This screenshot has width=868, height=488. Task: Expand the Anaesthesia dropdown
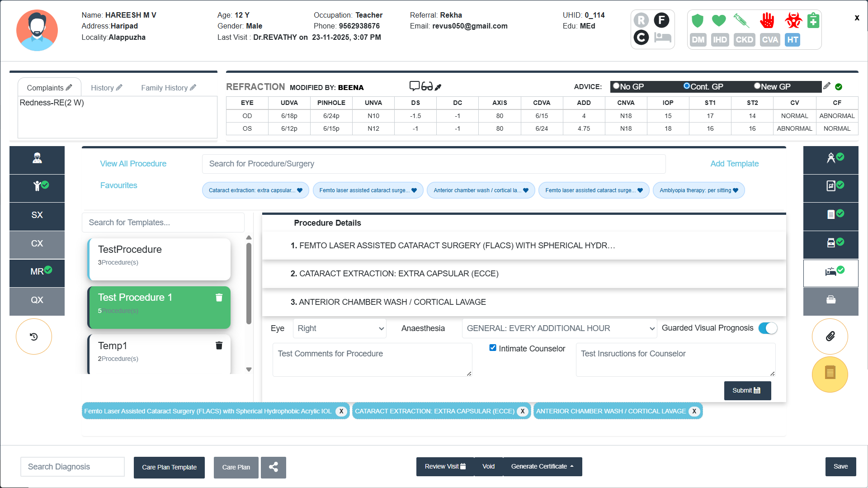[x=560, y=328]
